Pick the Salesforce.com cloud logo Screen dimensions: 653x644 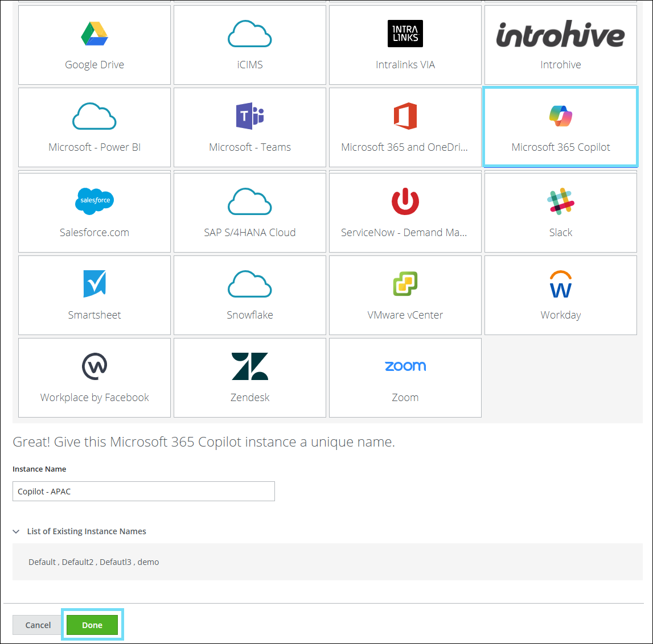pos(95,201)
